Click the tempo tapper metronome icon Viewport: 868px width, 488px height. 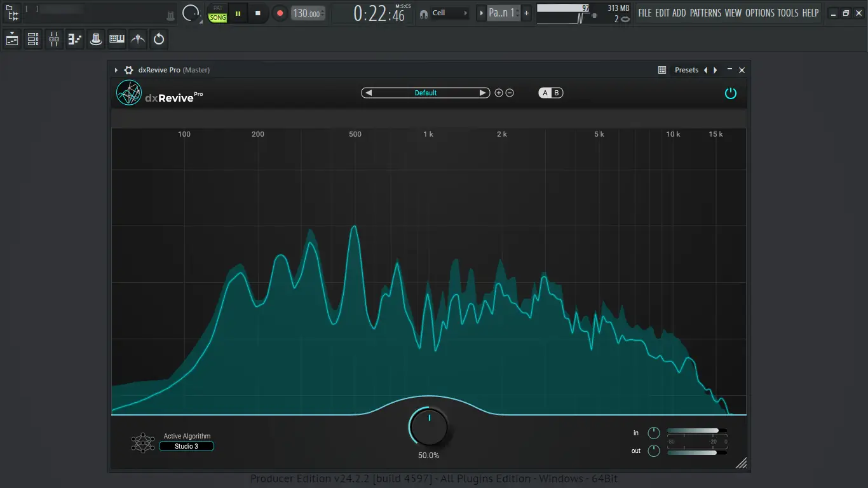coord(138,39)
